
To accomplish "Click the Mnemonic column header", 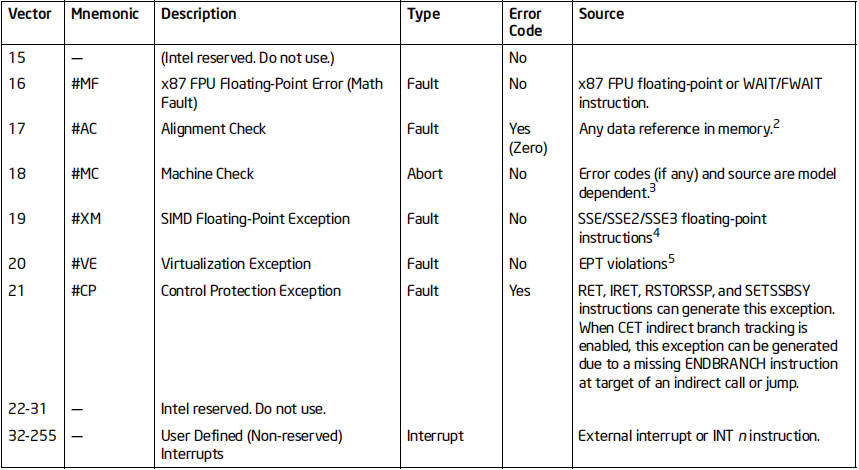I will click(105, 14).
